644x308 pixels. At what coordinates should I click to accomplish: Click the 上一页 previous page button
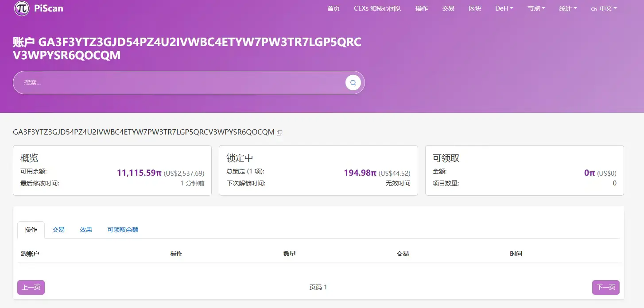pyautogui.click(x=31, y=287)
